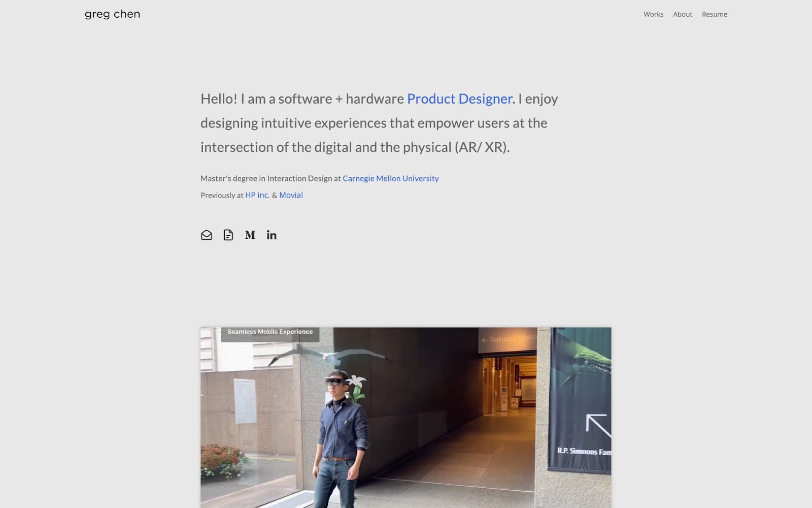This screenshot has width=812, height=508.
Task: Connect on LinkedIn from the social icons row
Action: pos(272,235)
